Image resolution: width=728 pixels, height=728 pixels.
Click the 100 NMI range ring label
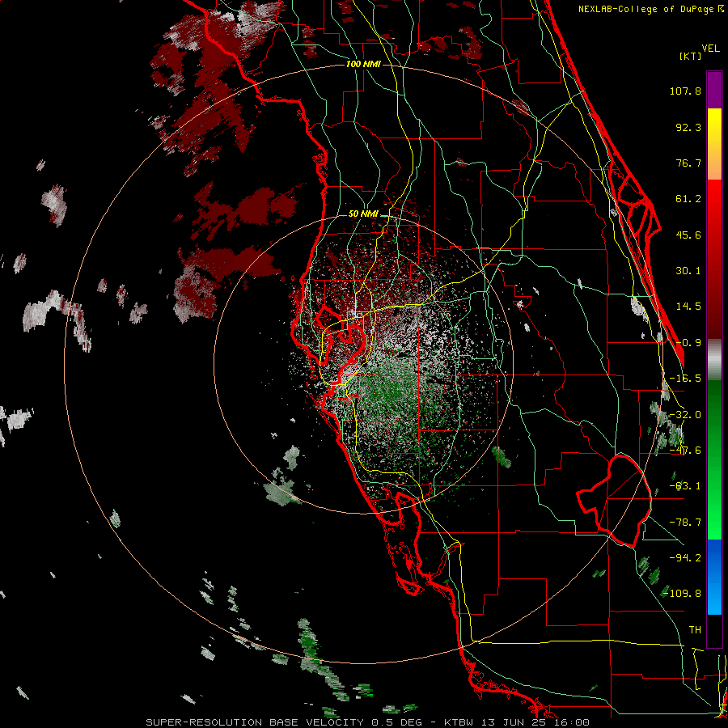click(363, 64)
